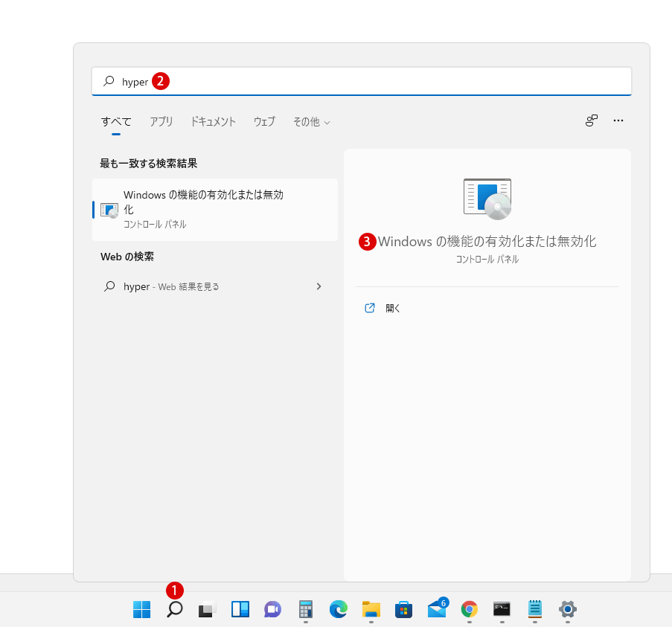
Task: Click into the search box containing hyper
Action: 361,81
